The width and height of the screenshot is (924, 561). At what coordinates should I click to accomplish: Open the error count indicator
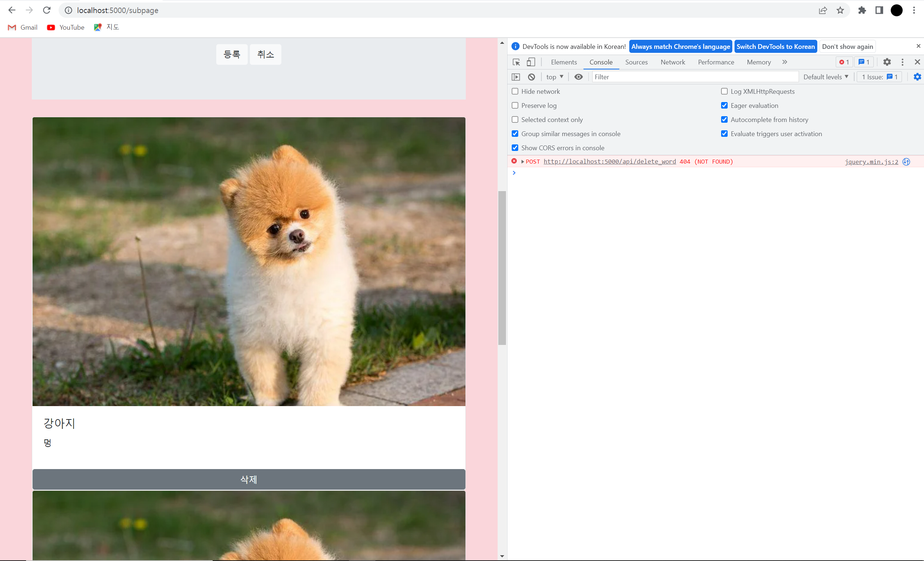click(844, 62)
